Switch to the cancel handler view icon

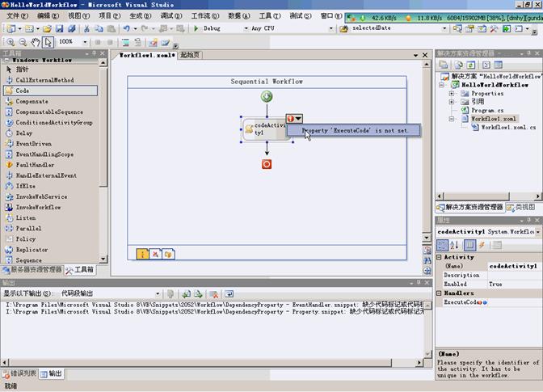155,254
